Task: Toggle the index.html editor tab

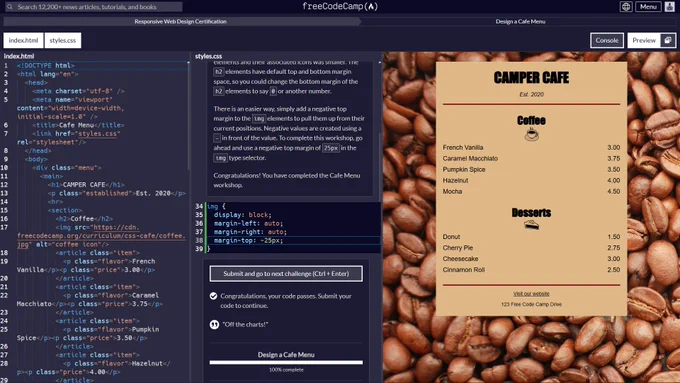Action: (23, 40)
